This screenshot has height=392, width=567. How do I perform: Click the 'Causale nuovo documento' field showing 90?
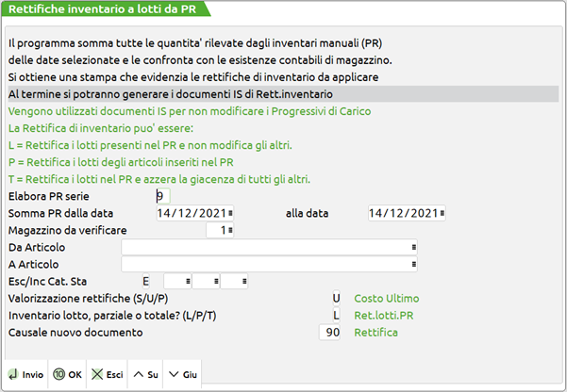(x=330, y=333)
